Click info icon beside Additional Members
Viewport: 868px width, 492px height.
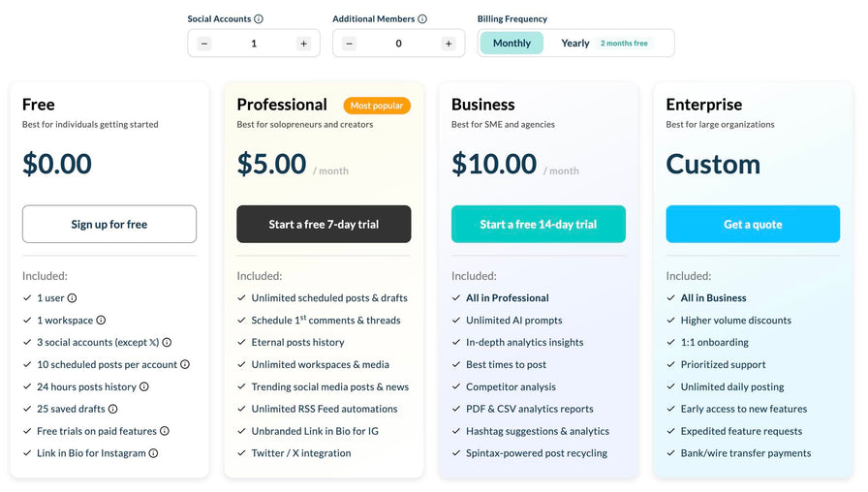422,19
